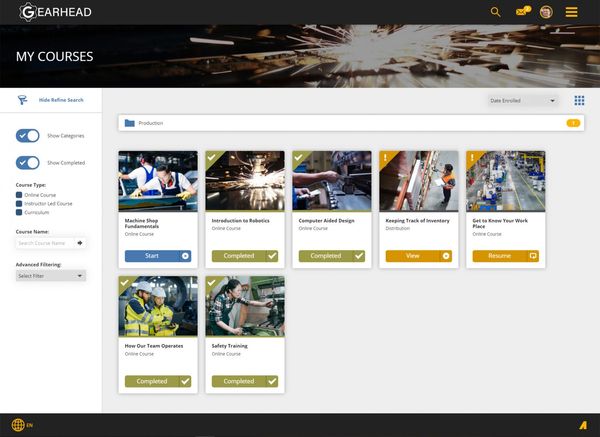The width and height of the screenshot is (600, 437).
Task: Open Machine Shop Fundamentals thumbnail
Action: 158,181
